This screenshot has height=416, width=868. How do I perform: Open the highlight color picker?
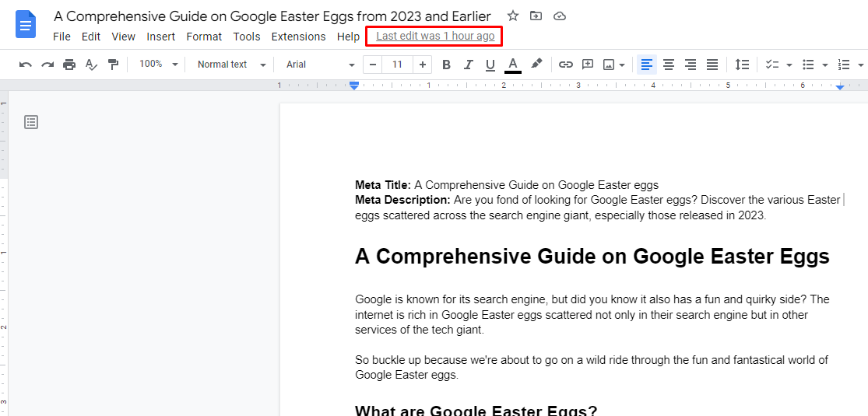pos(536,65)
